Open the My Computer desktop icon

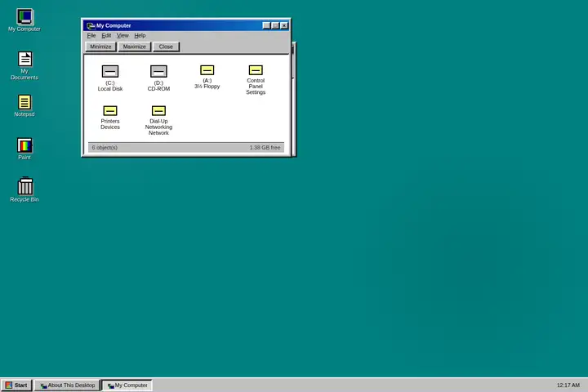tap(24, 20)
